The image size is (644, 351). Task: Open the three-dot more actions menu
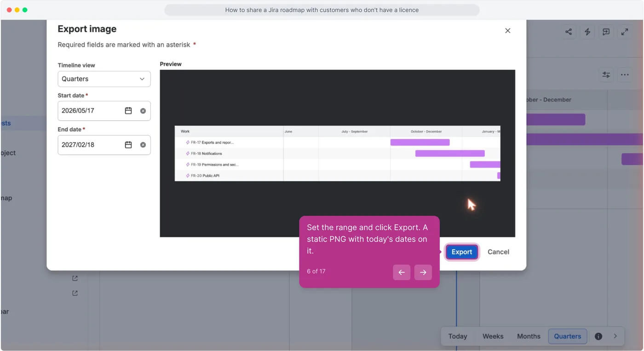(625, 74)
